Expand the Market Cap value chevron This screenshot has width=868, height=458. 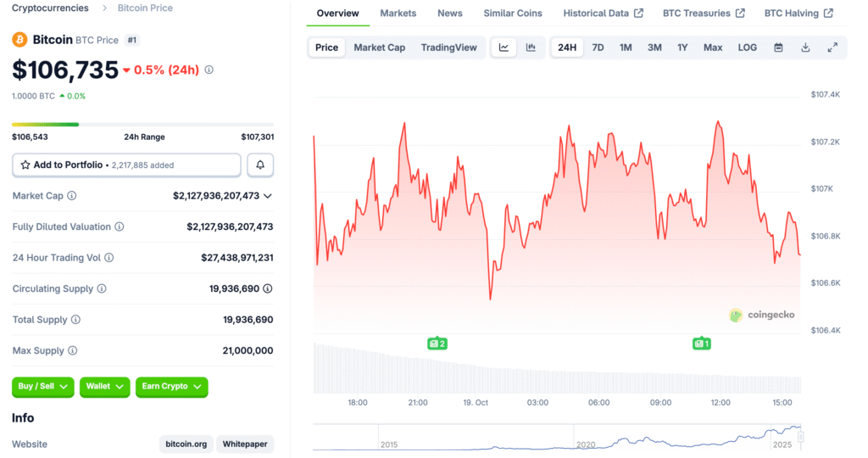tap(268, 196)
